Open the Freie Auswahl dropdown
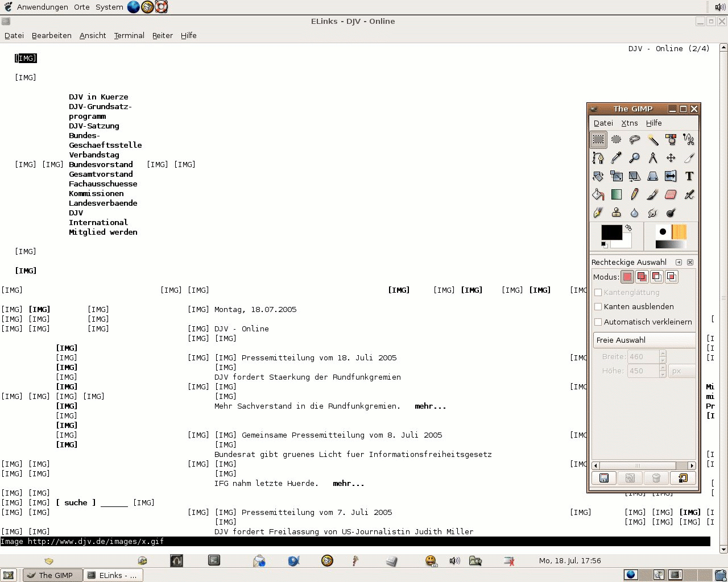 (x=644, y=340)
